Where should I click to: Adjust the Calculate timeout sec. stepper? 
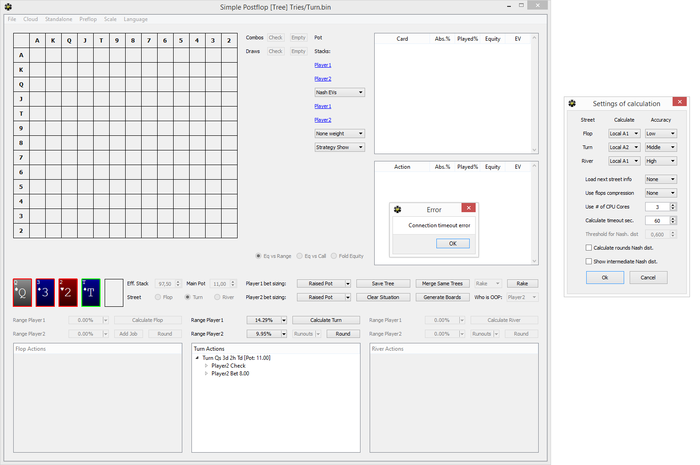[x=673, y=220]
